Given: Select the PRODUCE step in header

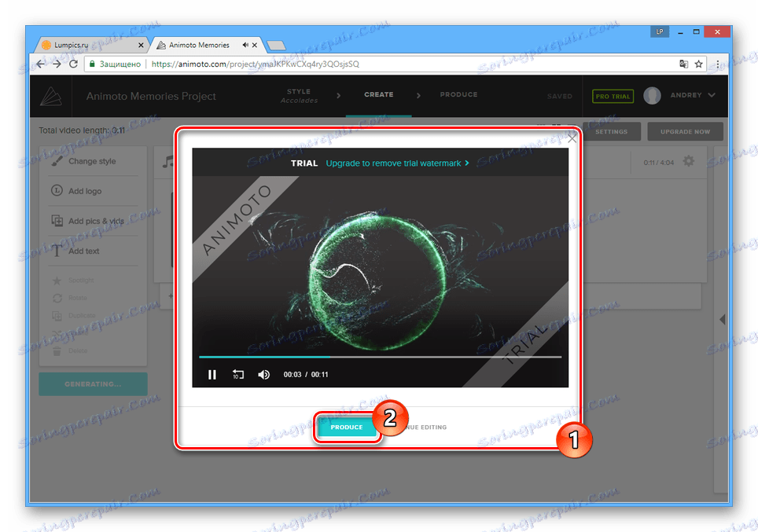Looking at the screenshot, I should (458, 95).
